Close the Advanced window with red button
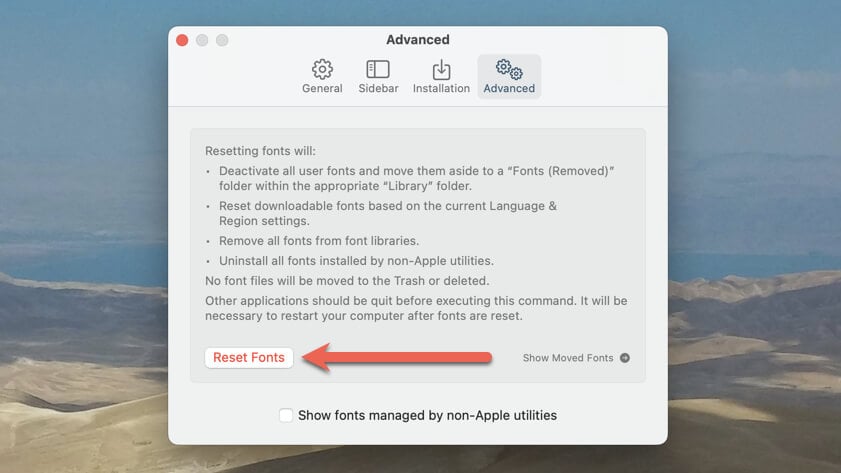 pos(182,40)
